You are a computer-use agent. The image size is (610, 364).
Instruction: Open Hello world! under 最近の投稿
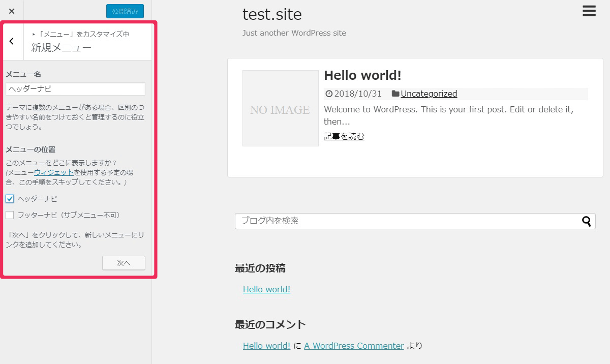pyautogui.click(x=266, y=289)
